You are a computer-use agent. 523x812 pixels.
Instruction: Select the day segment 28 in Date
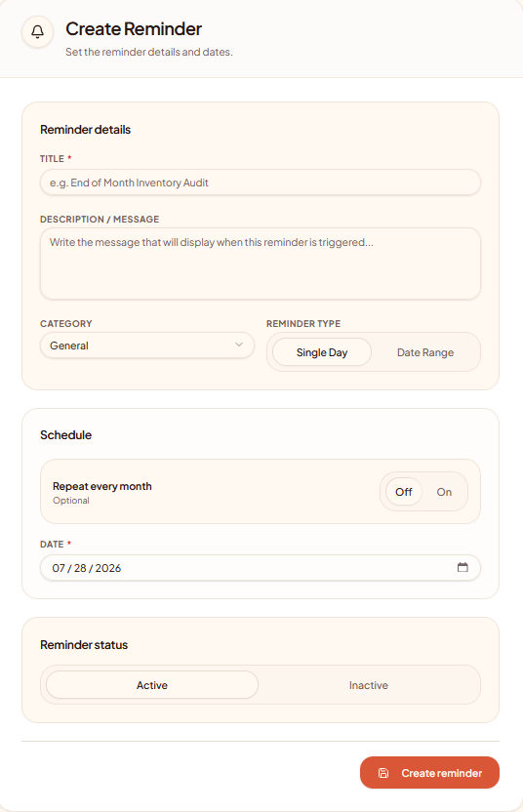80,568
